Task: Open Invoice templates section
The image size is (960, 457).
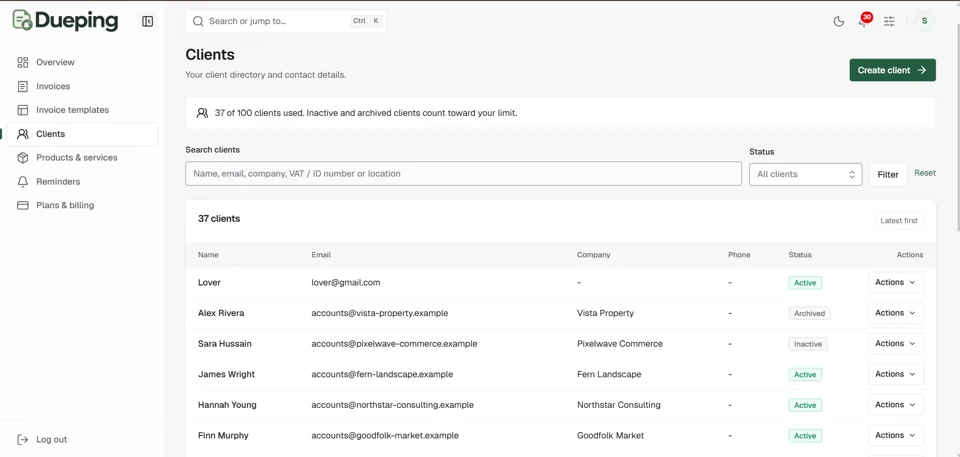Action: 82,110
